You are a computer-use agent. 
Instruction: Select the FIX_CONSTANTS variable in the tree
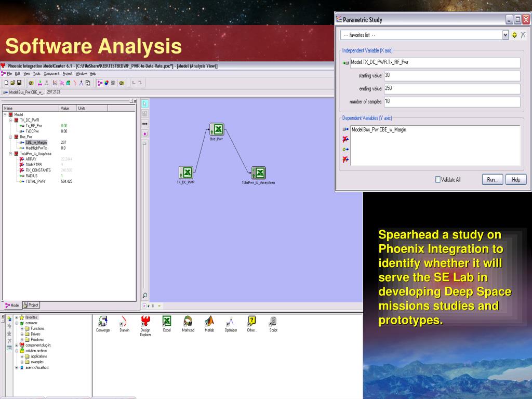38,170
